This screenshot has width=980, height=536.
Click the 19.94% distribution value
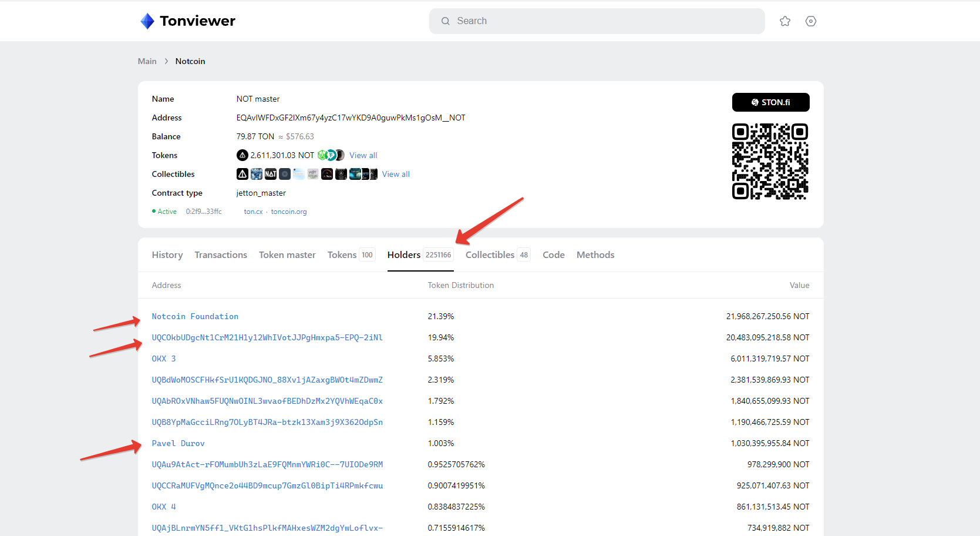tap(441, 337)
